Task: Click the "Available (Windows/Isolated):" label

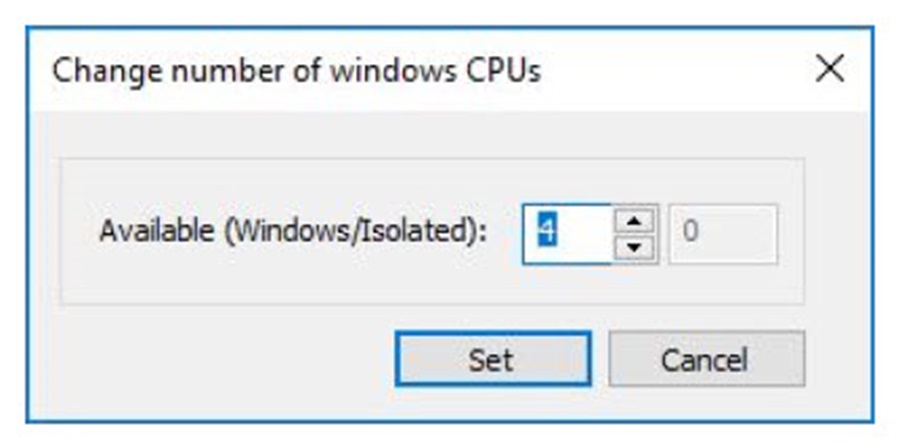Action: coord(293,233)
